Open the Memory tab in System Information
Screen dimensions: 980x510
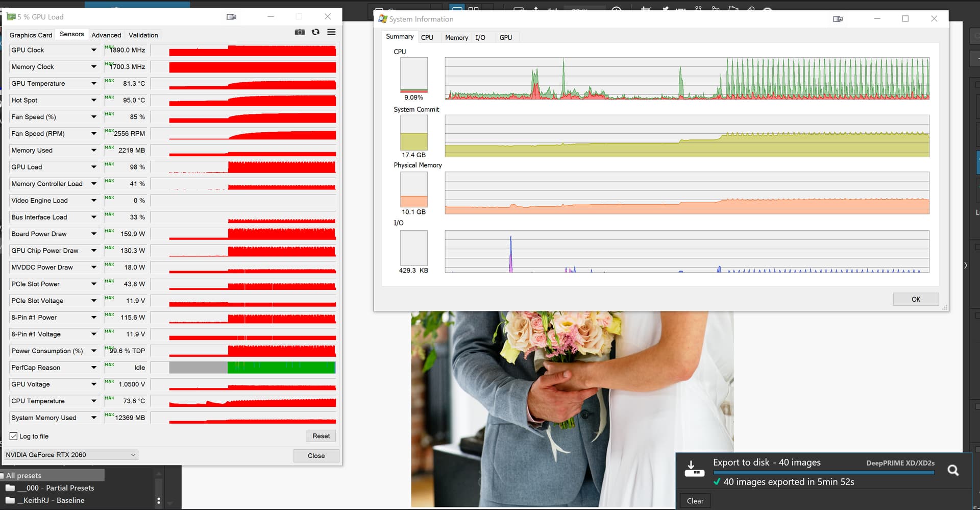point(456,37)
